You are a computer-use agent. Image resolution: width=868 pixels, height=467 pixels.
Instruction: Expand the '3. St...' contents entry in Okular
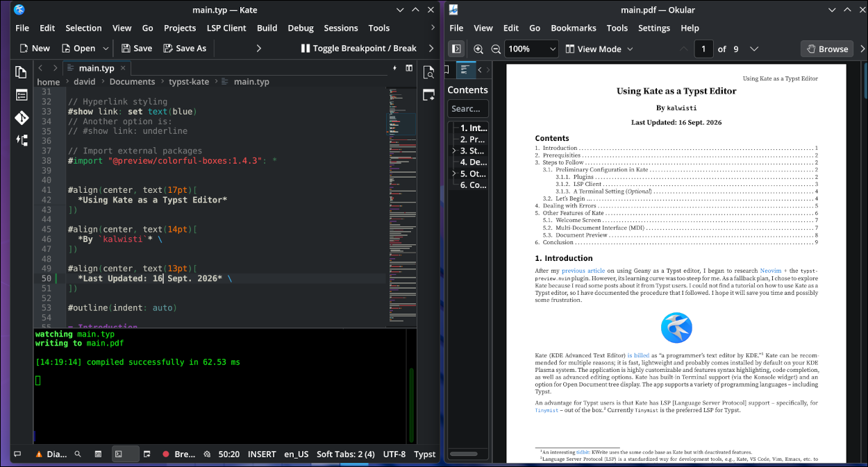[454, 151]
